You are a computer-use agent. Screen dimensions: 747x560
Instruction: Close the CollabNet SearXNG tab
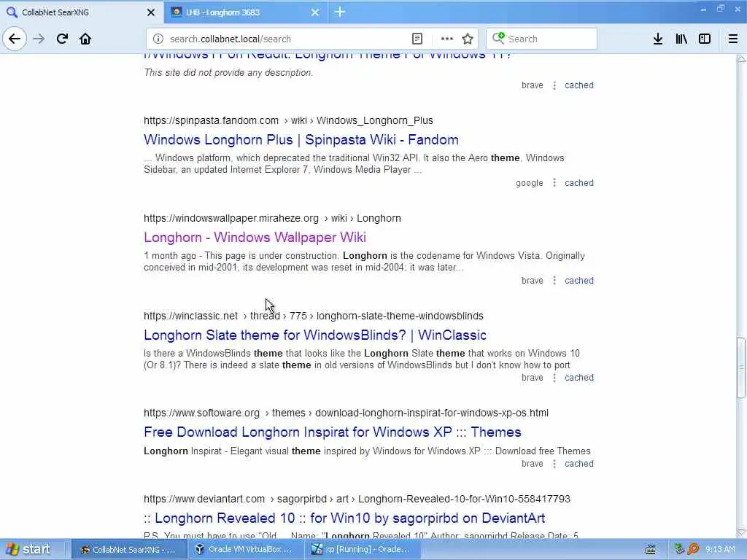click(151, 12)
